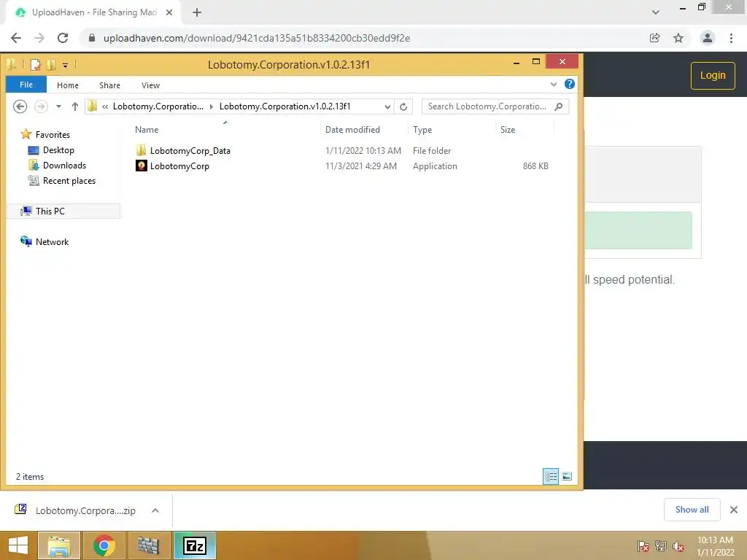Viewport: 747px width, 560px height.
Task: Sort files by Date modified column
Action: click(x=352, y=130)
